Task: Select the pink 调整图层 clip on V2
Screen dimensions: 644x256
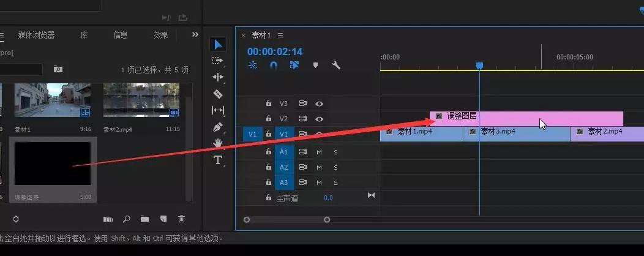Action: point(526,119)
